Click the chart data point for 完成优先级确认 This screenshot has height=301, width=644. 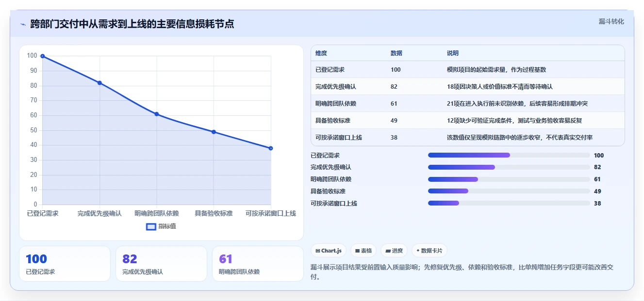click(99, 83)
